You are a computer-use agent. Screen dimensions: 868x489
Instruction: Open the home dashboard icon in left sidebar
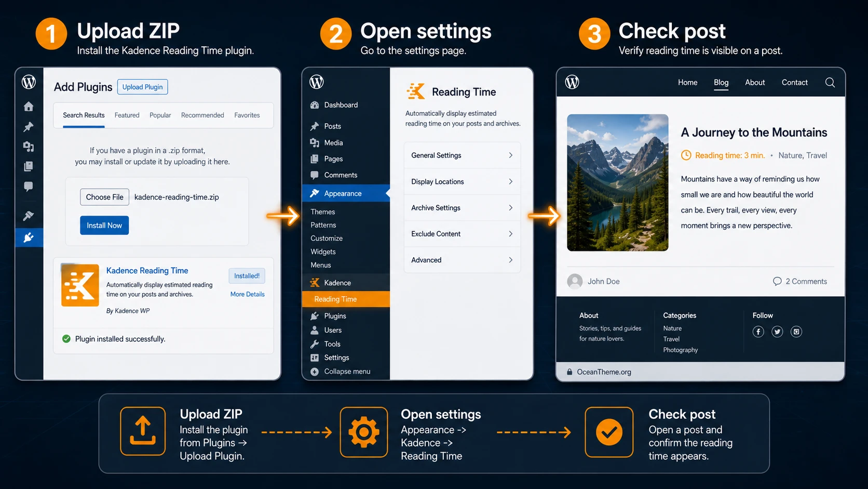(x=29, y=107)
